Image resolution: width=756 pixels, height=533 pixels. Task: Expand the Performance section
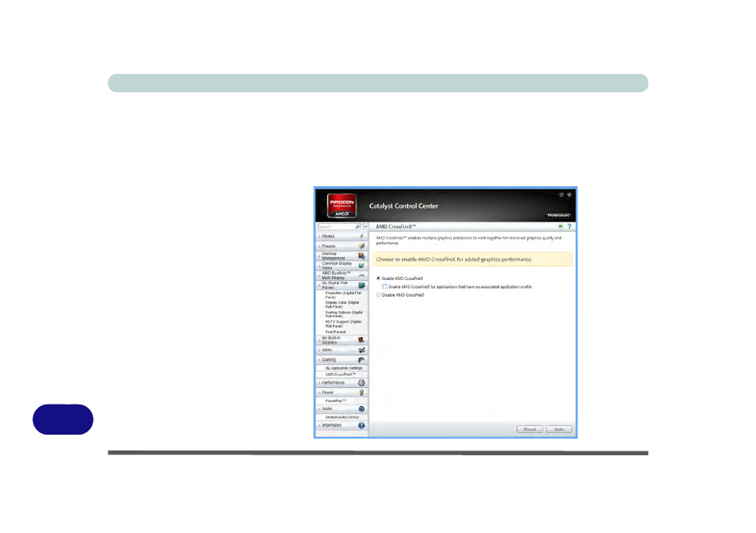click(x=319, y=382)
